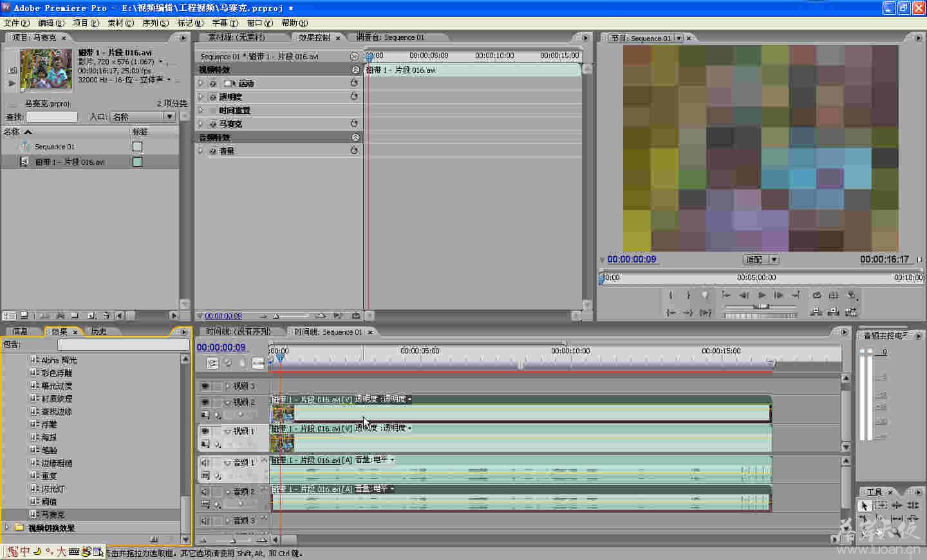Toggle the effect enable button of 音量 (Volume)
This screenshot has height=560, width=927.
[212, 151]
